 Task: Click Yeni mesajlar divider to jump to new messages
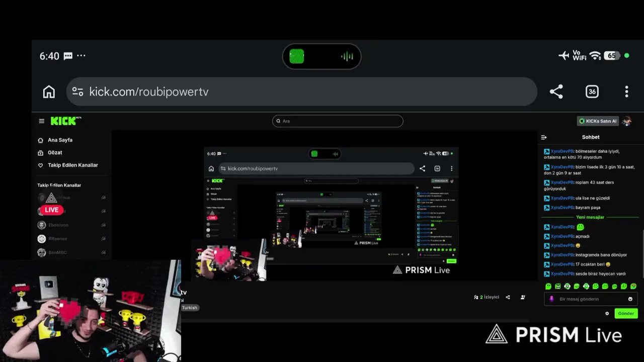(x=590, y=217)
